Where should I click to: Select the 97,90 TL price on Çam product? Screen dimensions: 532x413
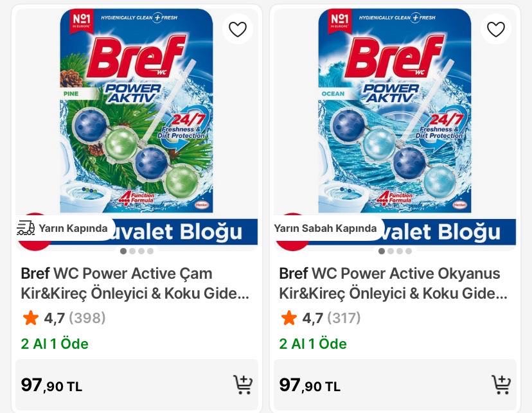coord(51,385)
